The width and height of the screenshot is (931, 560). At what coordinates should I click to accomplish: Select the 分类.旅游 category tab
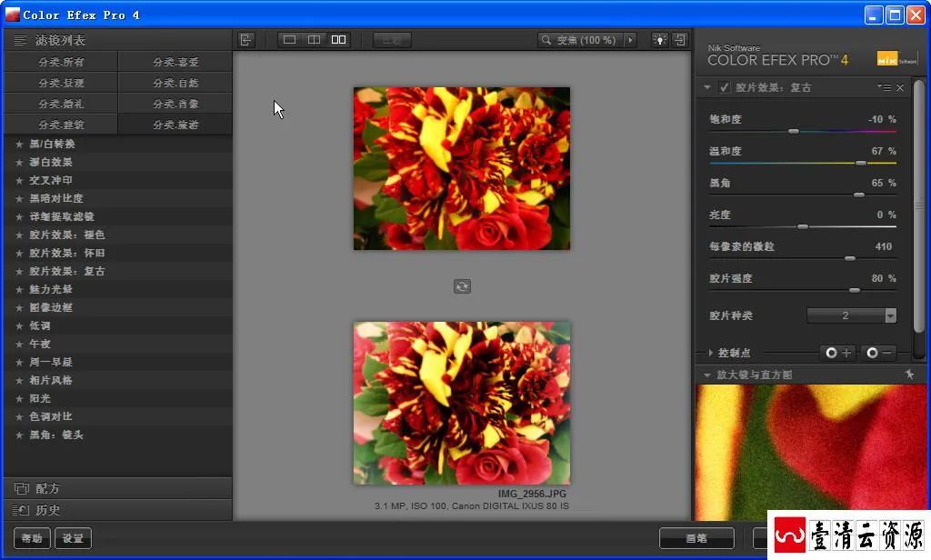coord(175,125)
